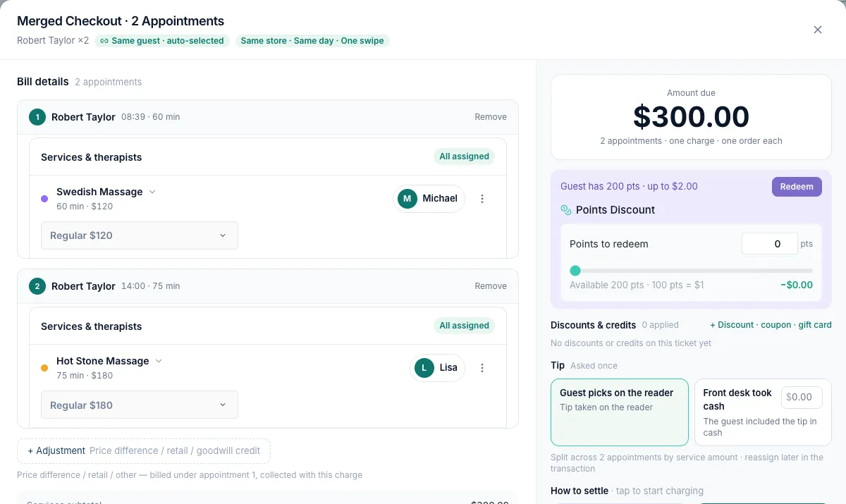Image resolution: width=846 pixels, height=504 pixels.
Task: Select Front desk took cash tip option
Action: click(x=763, y=412)
